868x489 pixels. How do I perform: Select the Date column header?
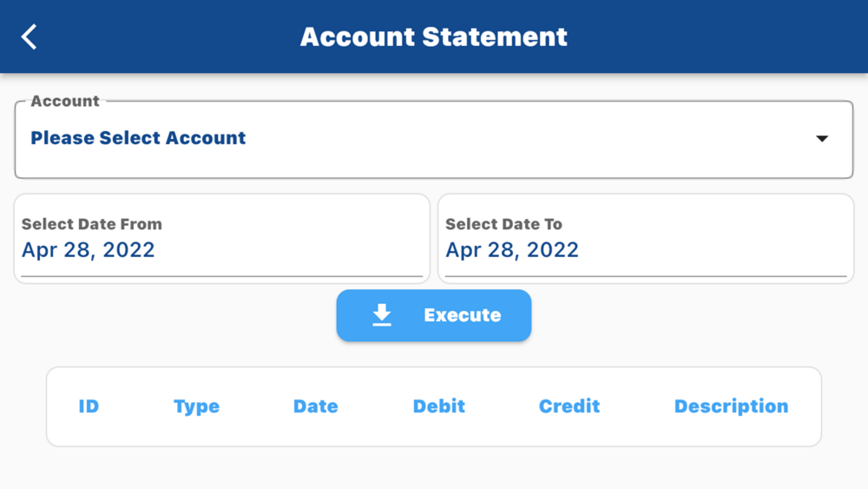coord(316,406)
